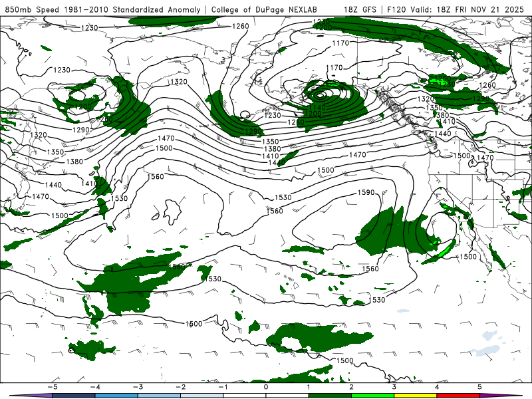Image resolution: width=532 pixels, height=399 pixels.
Task: Click the "-4" colorbar tick label
Action: [94, 387]
